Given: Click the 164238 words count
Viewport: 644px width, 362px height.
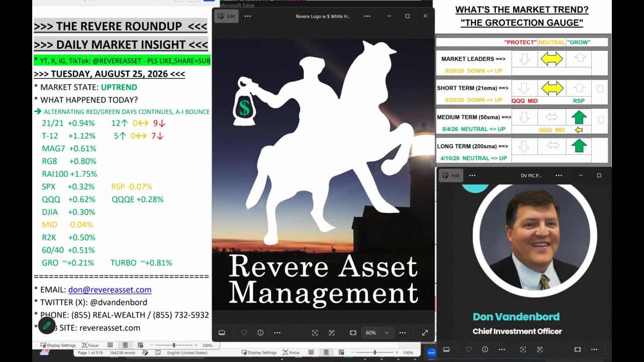Looking at the screenshot, I should [x=122, y=353].
